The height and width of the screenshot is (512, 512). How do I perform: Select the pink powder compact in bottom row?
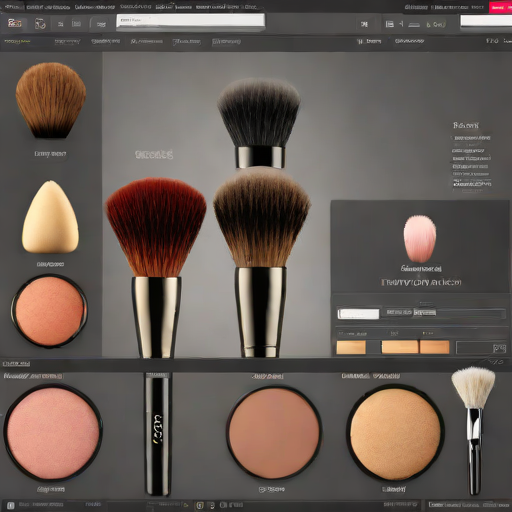tap(53, 432)
